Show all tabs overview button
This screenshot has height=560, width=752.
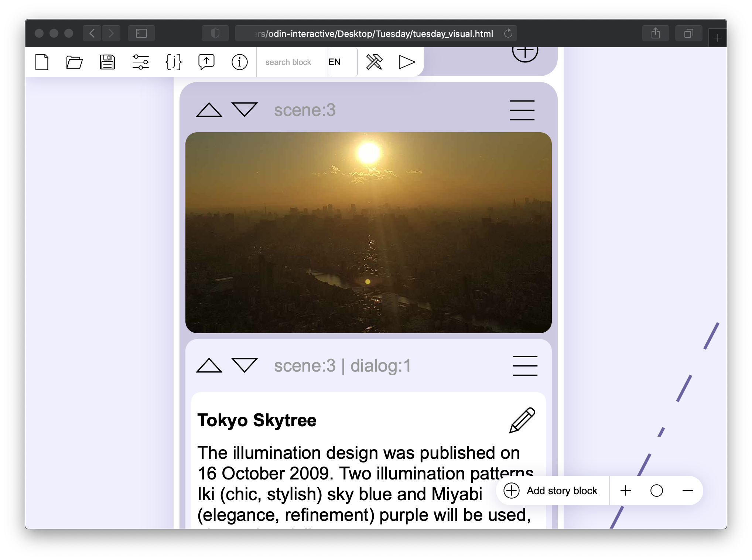point(689,33)
